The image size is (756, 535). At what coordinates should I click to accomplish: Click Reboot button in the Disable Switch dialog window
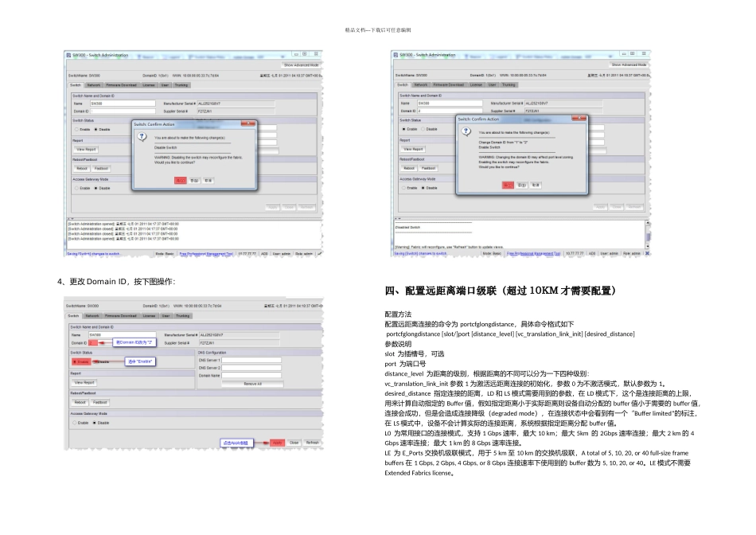coord(82,168)
